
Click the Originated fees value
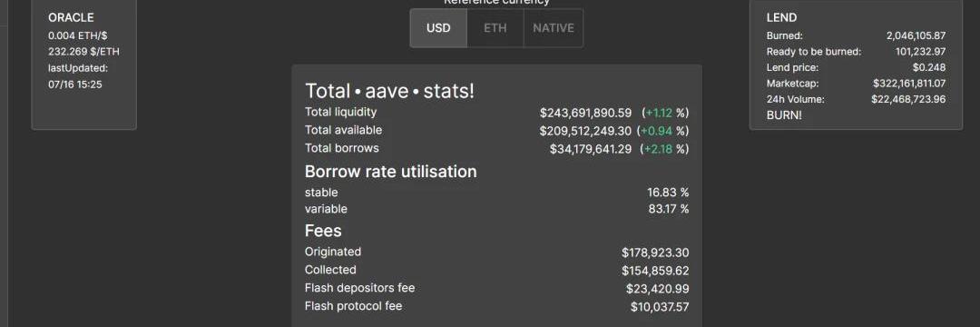[655, 253]
